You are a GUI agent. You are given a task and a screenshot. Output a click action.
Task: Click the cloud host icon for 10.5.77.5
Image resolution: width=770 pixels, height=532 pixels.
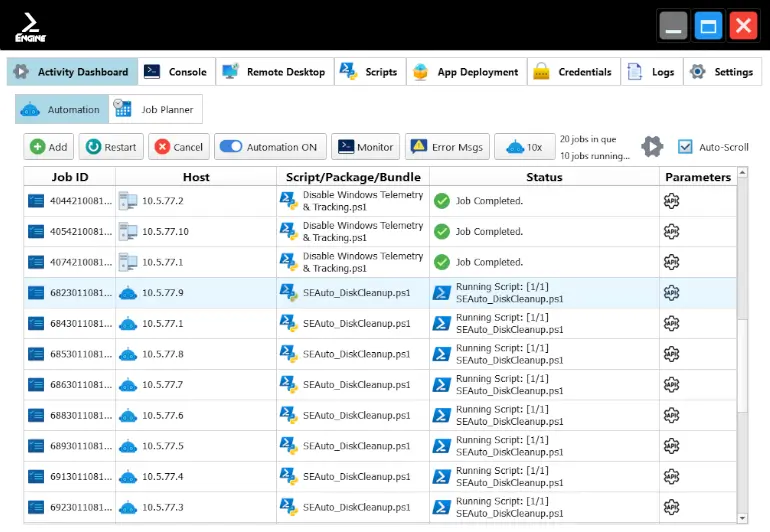point(127,446)
